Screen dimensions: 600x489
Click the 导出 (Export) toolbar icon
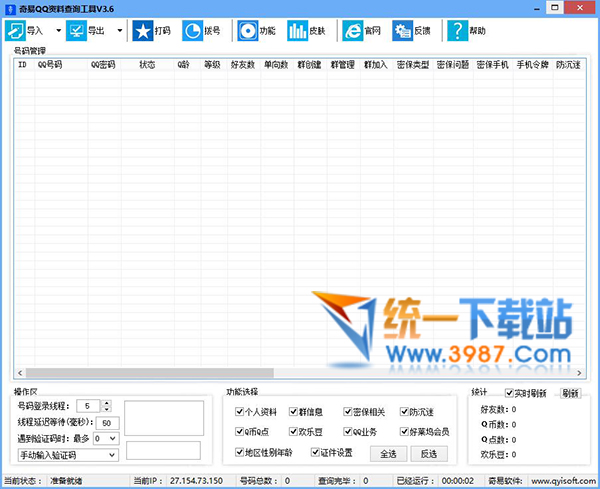78,31
